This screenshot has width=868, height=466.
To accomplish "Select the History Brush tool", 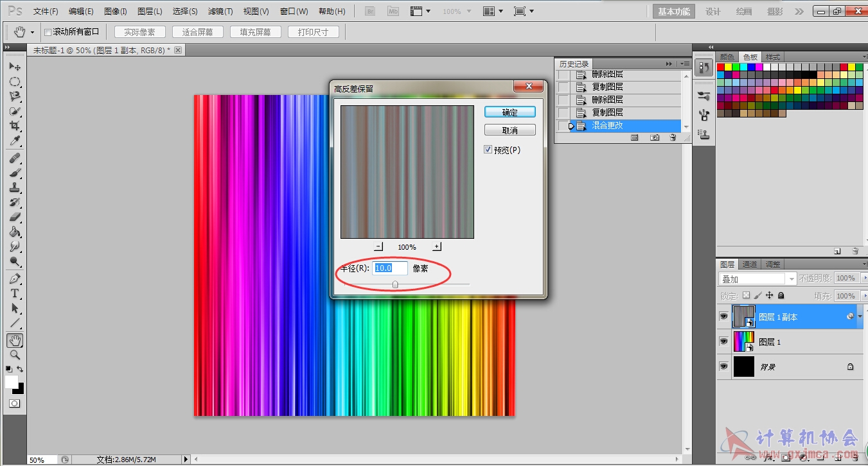I will pos(15,202).
